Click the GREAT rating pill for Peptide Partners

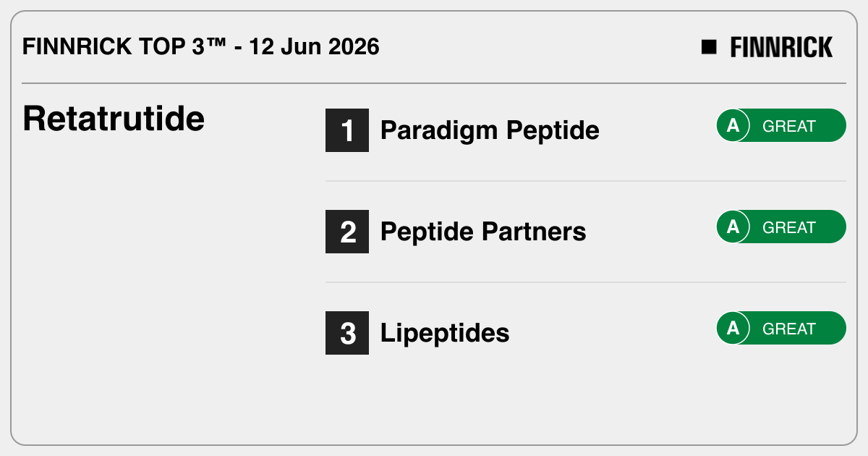[781, 227]
